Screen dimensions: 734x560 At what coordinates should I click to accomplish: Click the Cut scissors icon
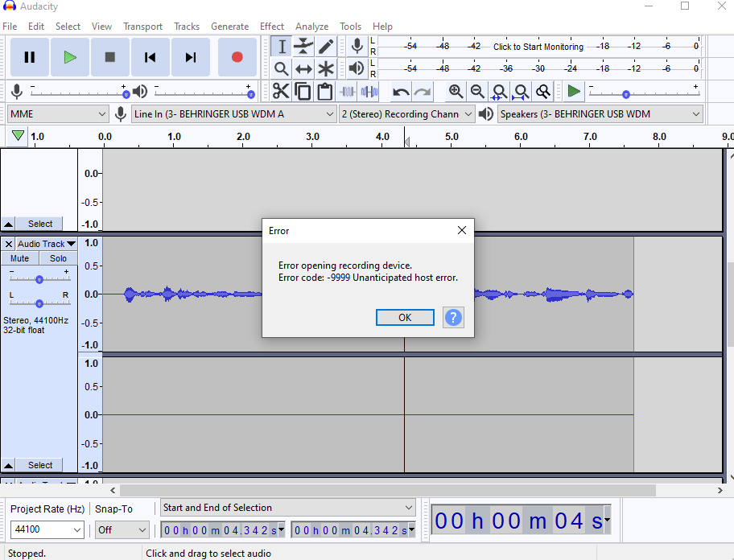281,91
